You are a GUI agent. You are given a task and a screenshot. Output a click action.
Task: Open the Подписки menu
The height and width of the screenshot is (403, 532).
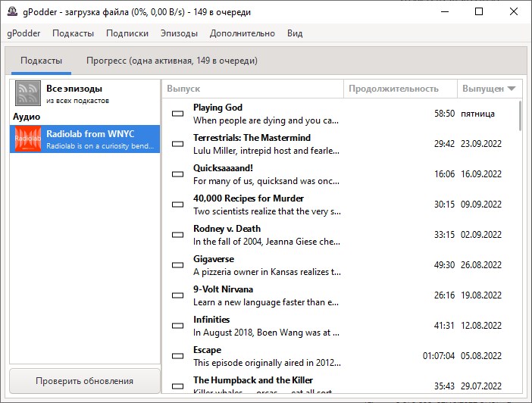pos(127,33)
